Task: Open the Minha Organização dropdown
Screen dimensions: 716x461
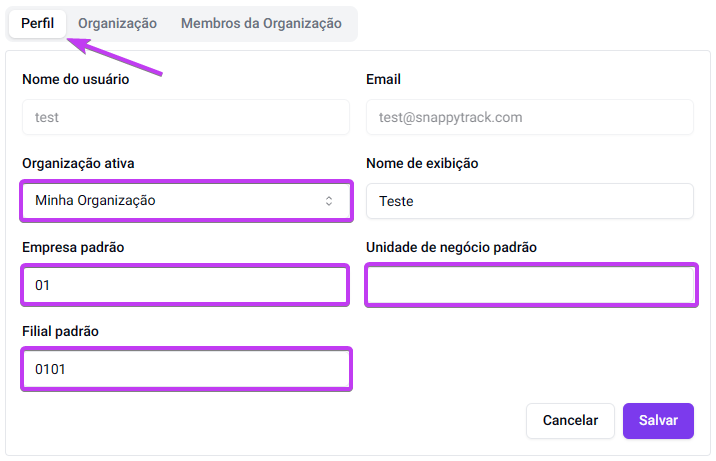Action: coord(185,201)
